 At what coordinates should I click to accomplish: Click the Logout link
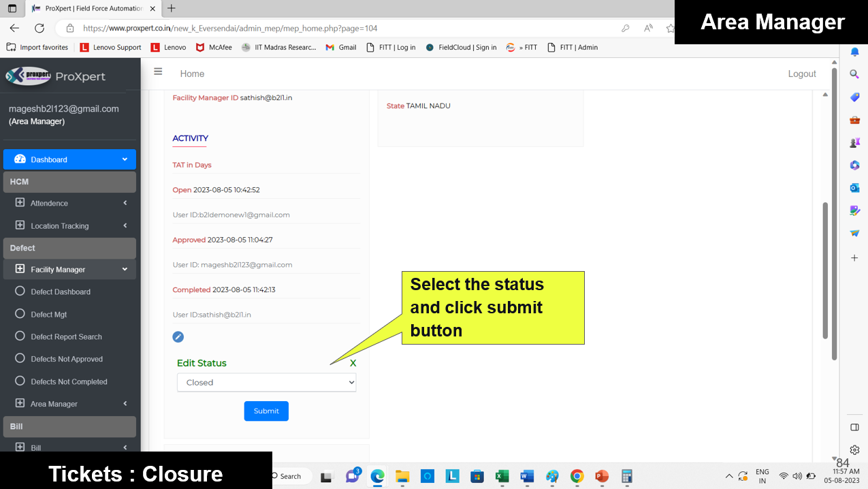(x=801, y=74)
